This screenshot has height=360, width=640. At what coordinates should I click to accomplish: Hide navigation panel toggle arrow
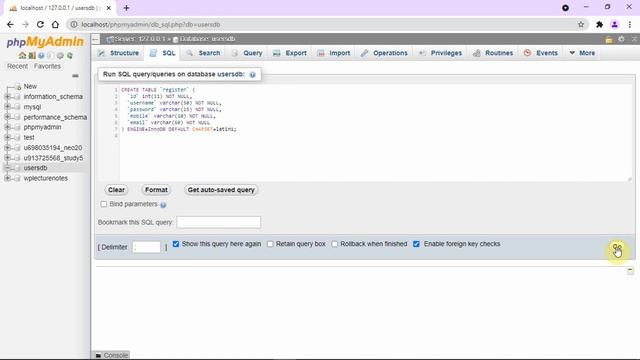[x=96, y=39]
